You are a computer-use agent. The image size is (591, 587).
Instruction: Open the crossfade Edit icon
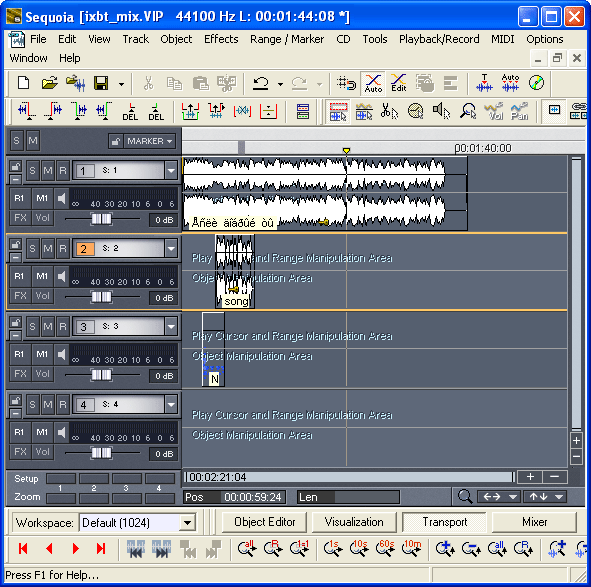[398, 83]
